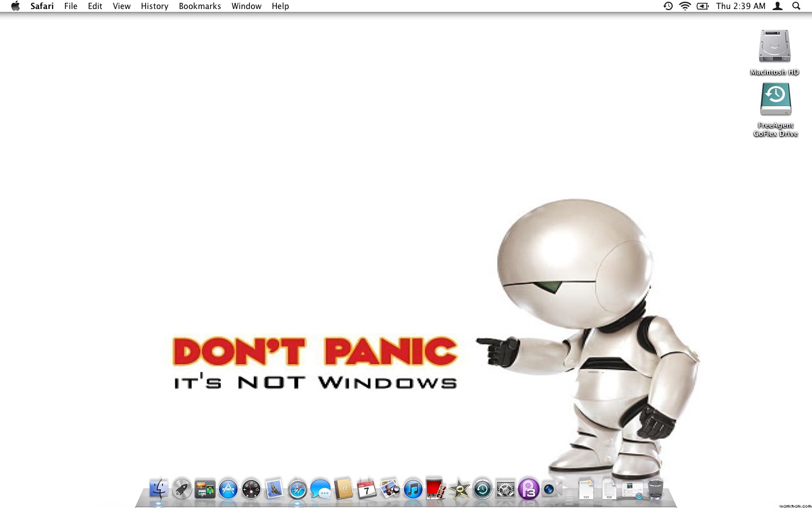Image resolution: width=812 pixels, height=508 pixels.
Task: Open the Safari application menu
Action: click(42, 6)
